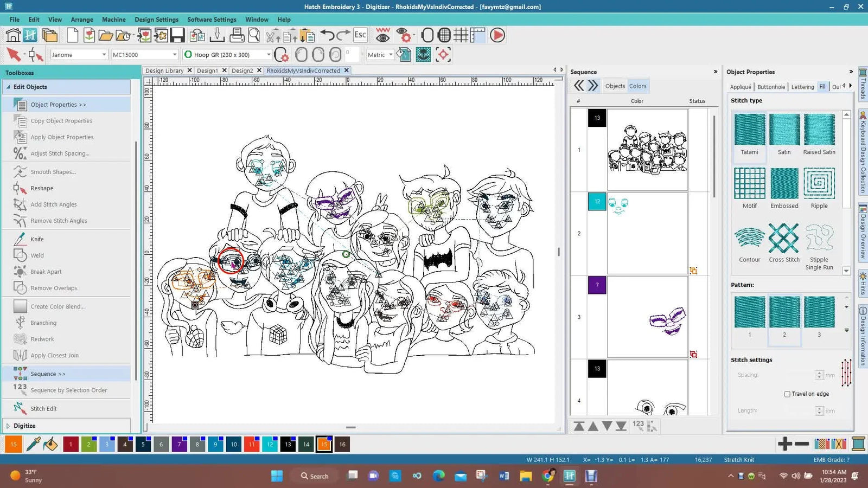Open the Hoop GR (230 x 300) dropdown
The width and height of the screenshot is (868, 488).
[x=268, y=55]
